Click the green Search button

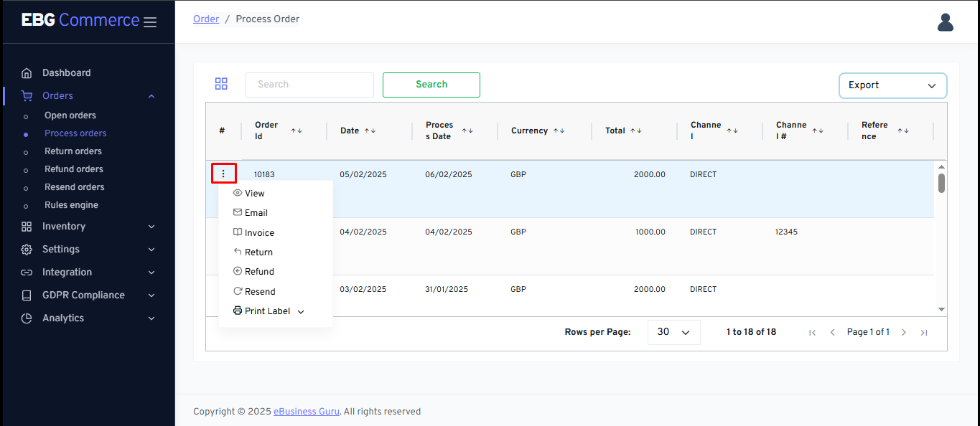pyautogui.click(x=431, y=85)
